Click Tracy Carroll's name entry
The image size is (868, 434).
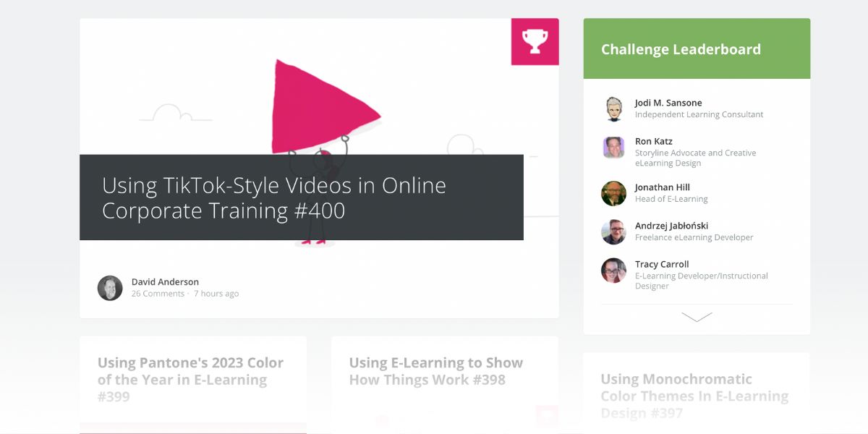pyautogui.click(x=661, y=264)
